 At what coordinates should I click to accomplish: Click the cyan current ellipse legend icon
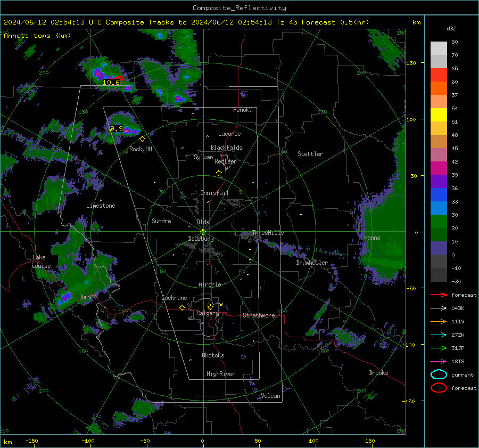pos(439,374)
